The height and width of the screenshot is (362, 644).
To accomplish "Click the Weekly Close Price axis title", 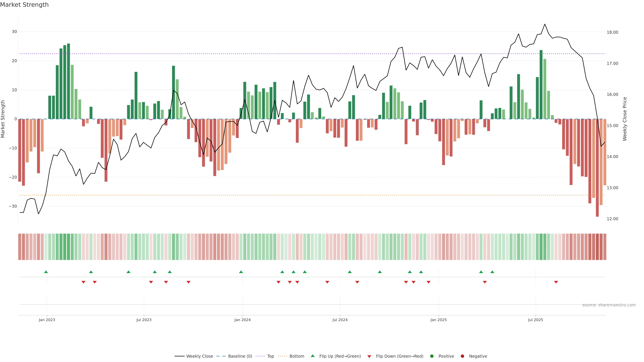I will click(x=625, y=119).
